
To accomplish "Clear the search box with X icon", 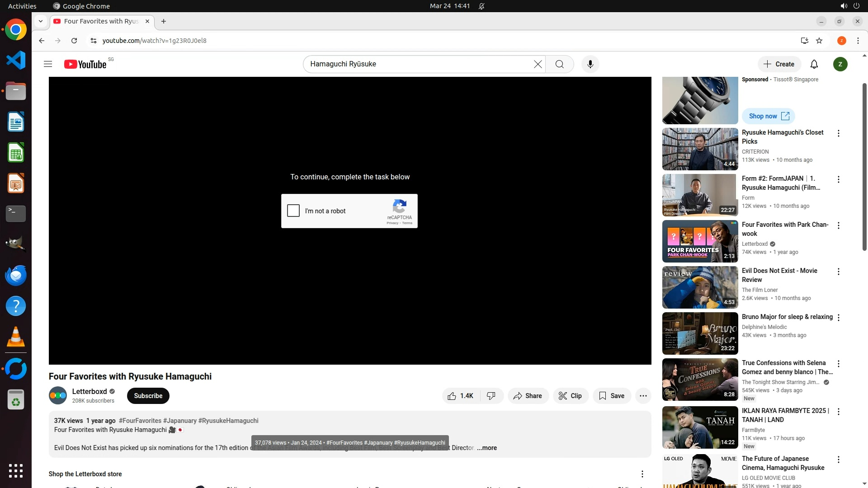I will pyautogui.click(x=538, y=64).
